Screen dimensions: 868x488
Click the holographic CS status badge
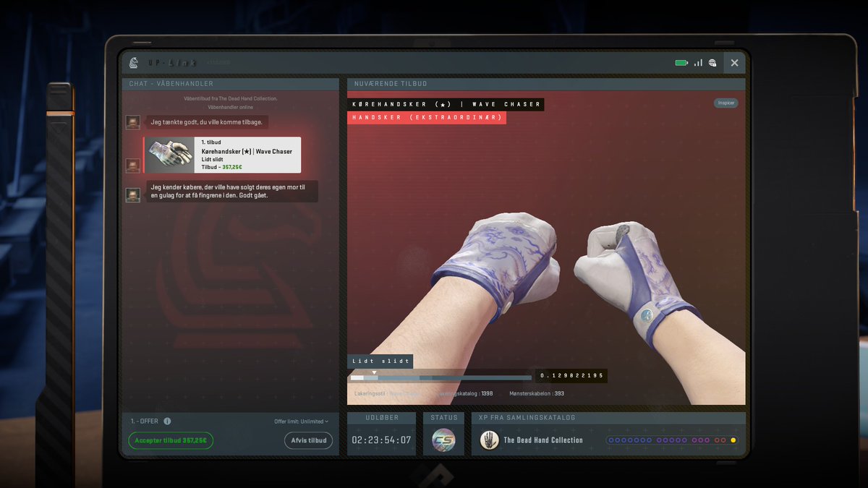click(x=443, y=440)
